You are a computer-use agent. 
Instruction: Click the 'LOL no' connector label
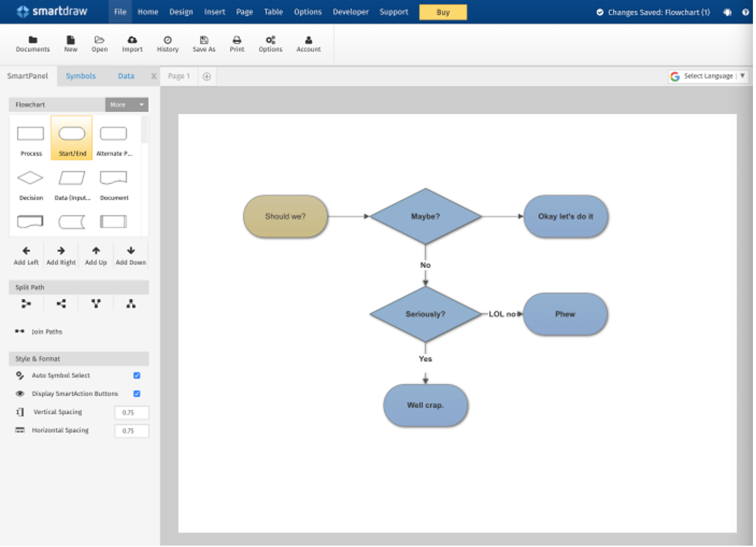tap(502, 314)
